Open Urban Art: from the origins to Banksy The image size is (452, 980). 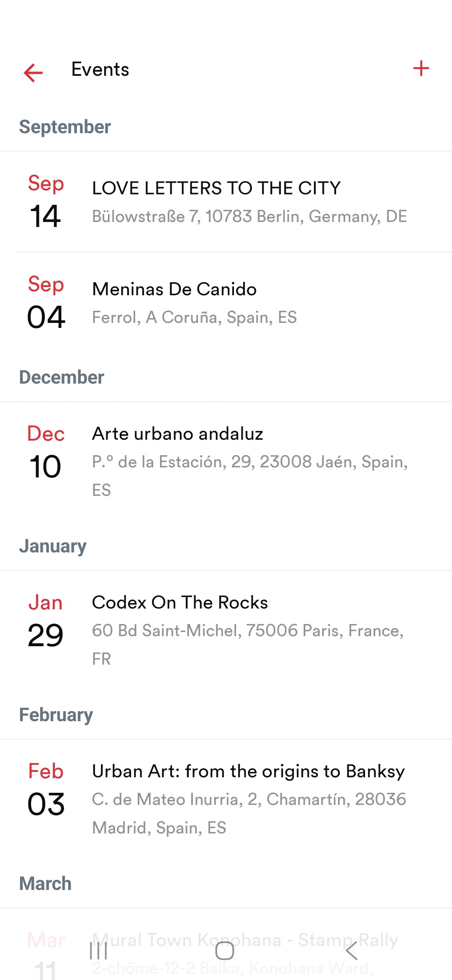248,771
